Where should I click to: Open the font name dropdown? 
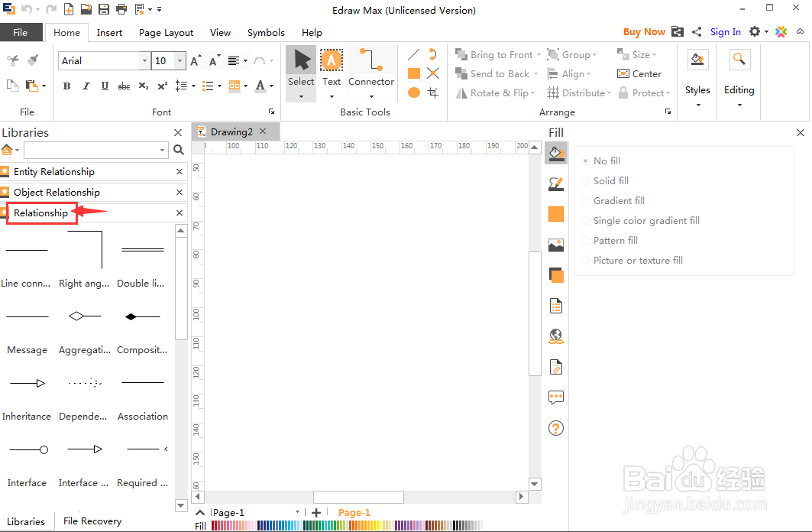coord(144,61)
